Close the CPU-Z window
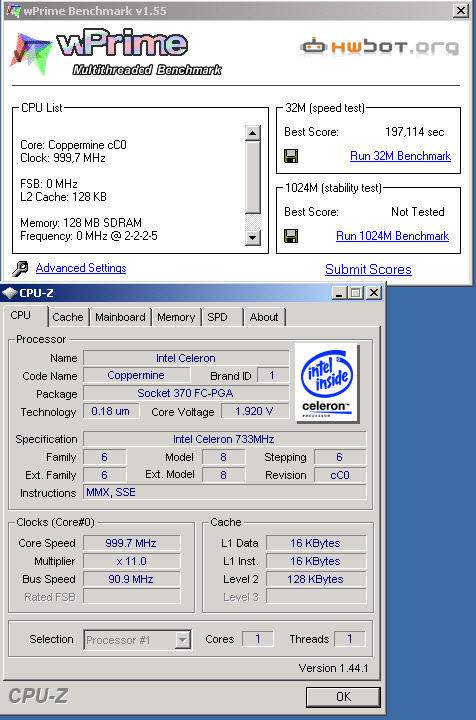Image resolution: width=476 pixels, height=720 pixels. coord(374,293)
